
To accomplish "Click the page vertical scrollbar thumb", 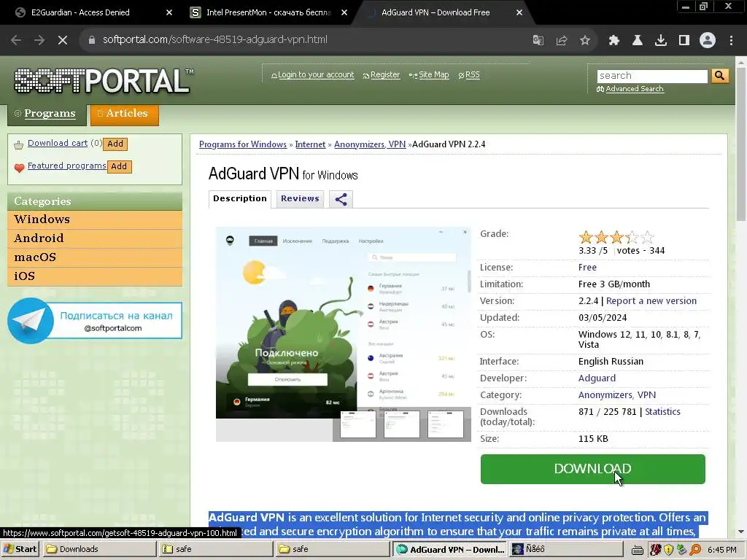I will tap(741, 143).
